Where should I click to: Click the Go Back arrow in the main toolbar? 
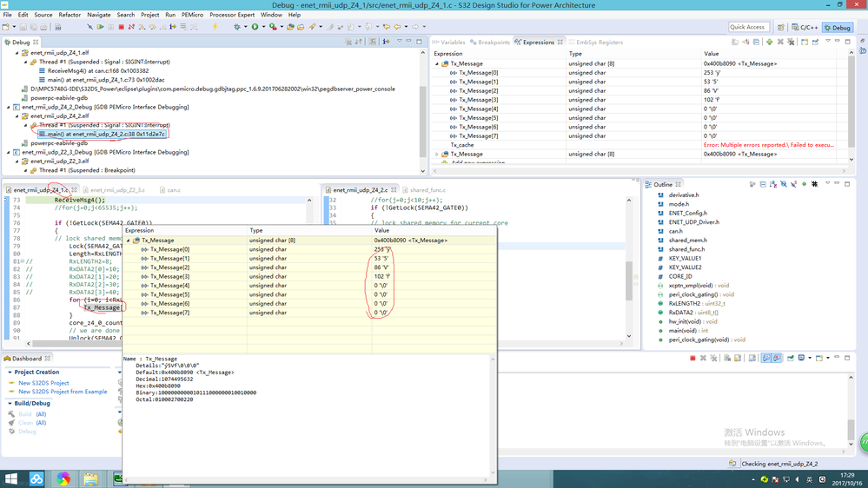point(397,27)
